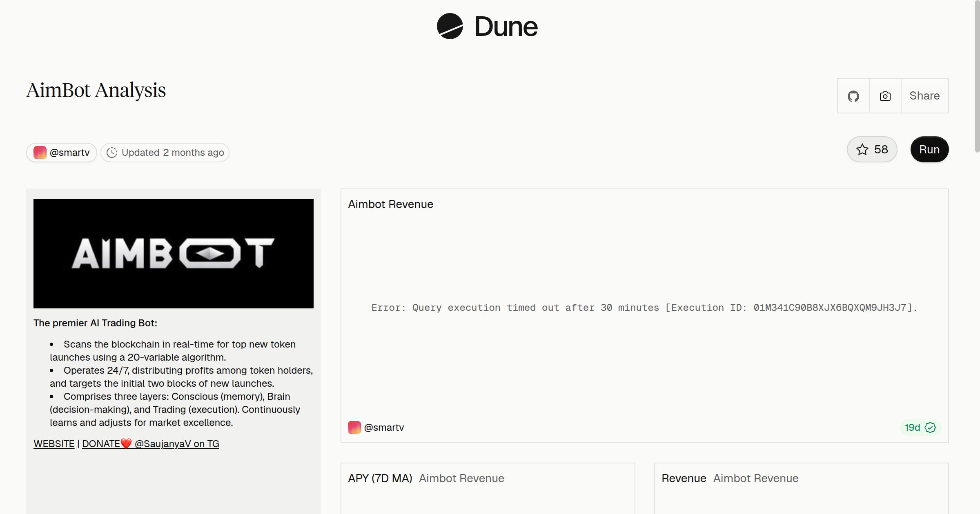
Task: Click the Updated 2 months ago chip
Action: tap(165, 153)
